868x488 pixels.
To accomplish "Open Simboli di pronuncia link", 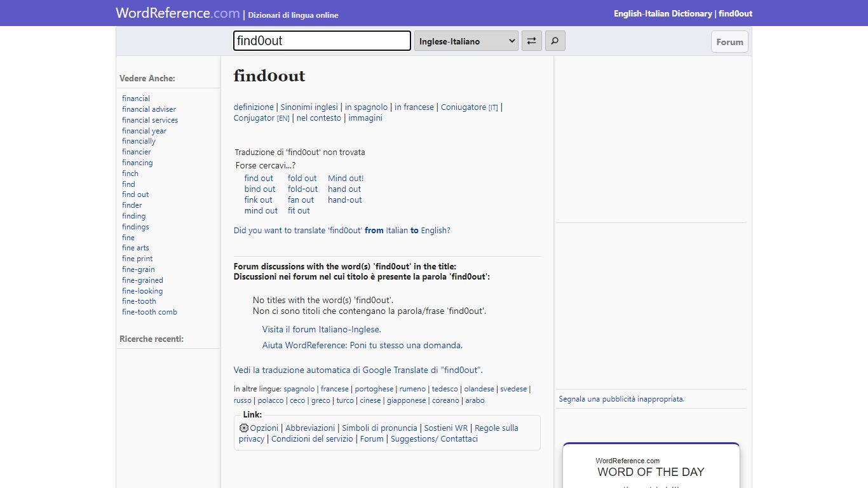I will [379, 428].
